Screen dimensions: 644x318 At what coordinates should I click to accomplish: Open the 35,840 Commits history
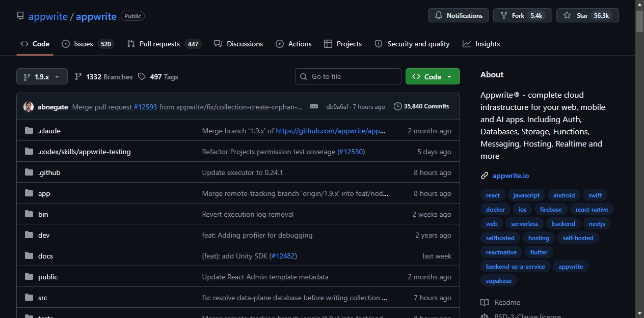coord(421,106)
